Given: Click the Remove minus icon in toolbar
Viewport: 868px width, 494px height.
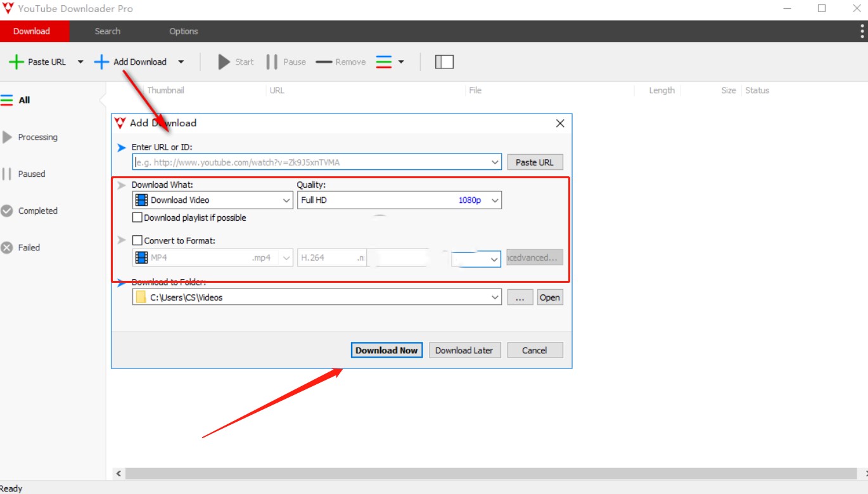Looking at the screenshot, I should (x=324, y=62).
